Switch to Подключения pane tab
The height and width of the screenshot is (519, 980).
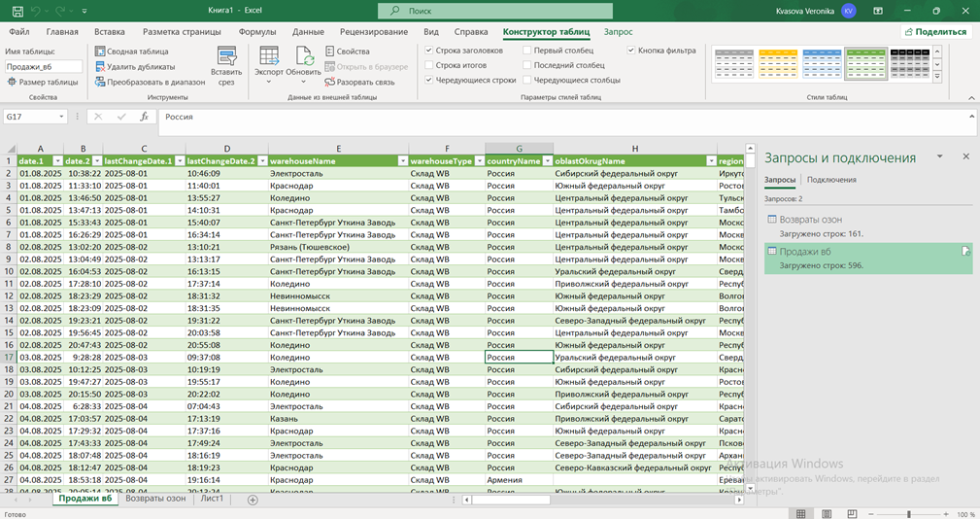click(831, 180)
